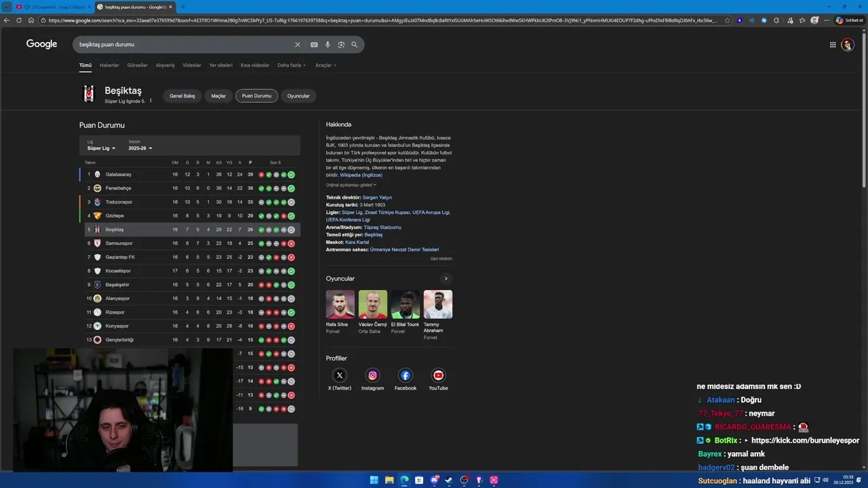Viewport: 868px width, 488px height.
Task: Go to browser home page icon
Action: pos(31,20)
